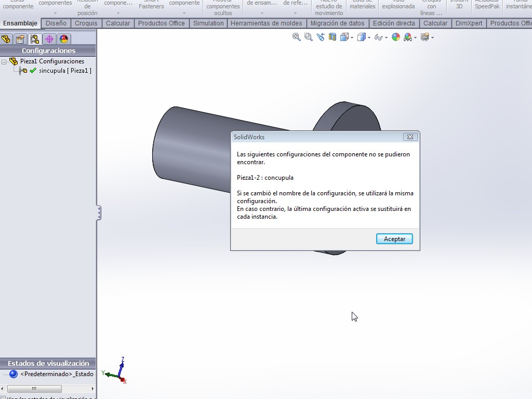Click Editar componente ribbon button
The image size is (532, 399).
click(18, 5)
